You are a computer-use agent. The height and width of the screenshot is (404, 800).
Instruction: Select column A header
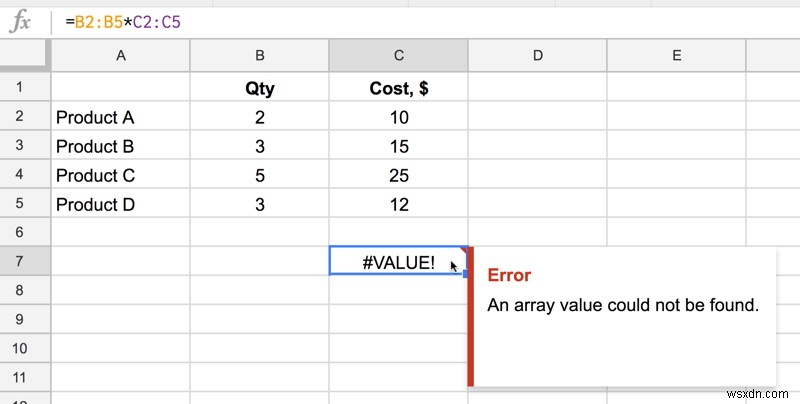(x=120, y=55)
